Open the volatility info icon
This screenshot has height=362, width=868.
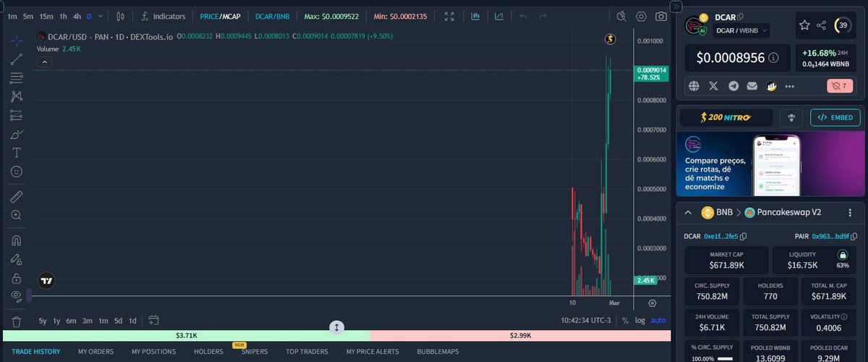[x=846, y=316]
